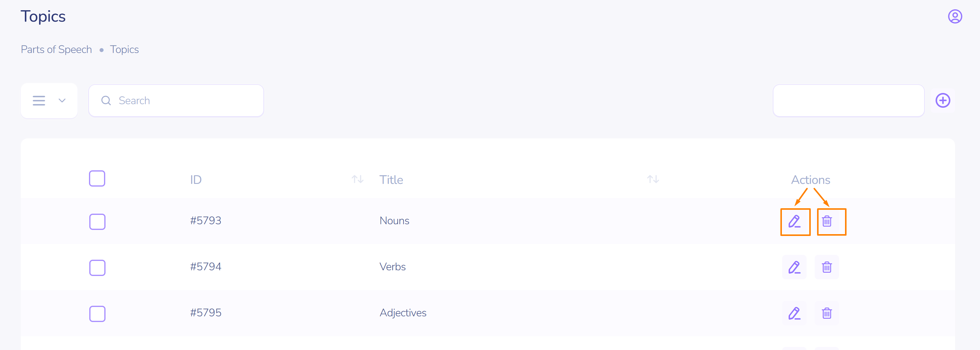The width and height of the screenshot is (980, 350).
Task: Click the add topic plus icon
Action: coord(942,101)
